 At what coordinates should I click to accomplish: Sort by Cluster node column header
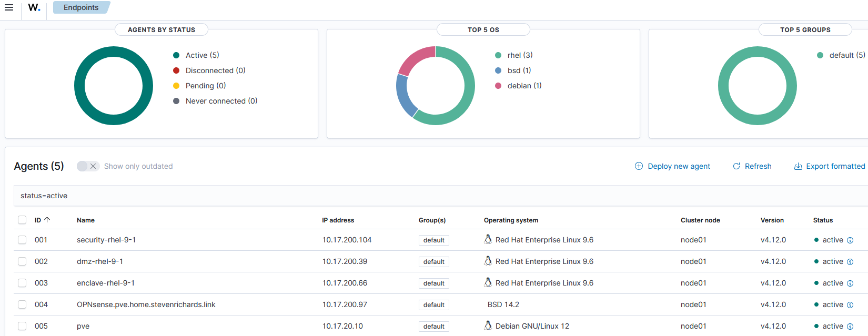click(x=700, y=220)
